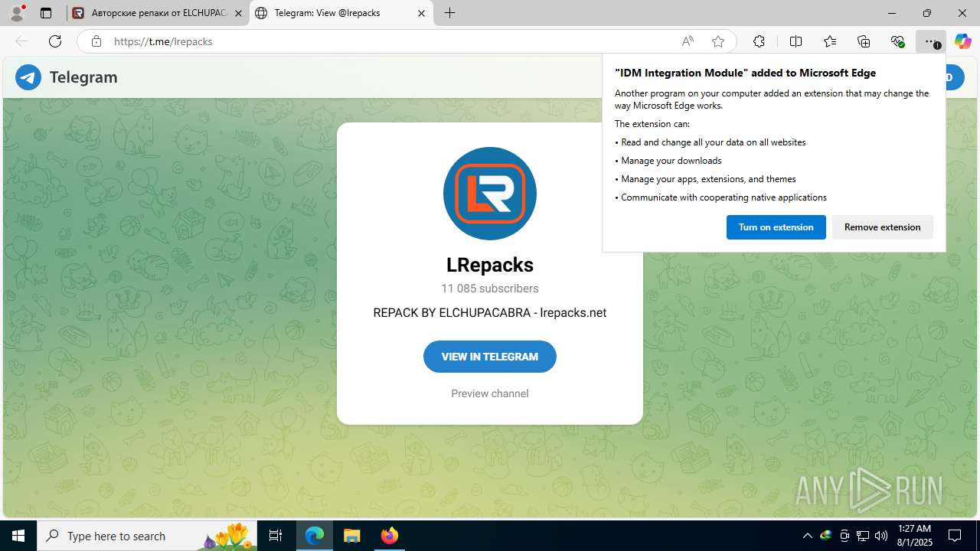980x551 pixels.
Task: Open the Extensions puzzle icon
Action: [x=759, y=41]
